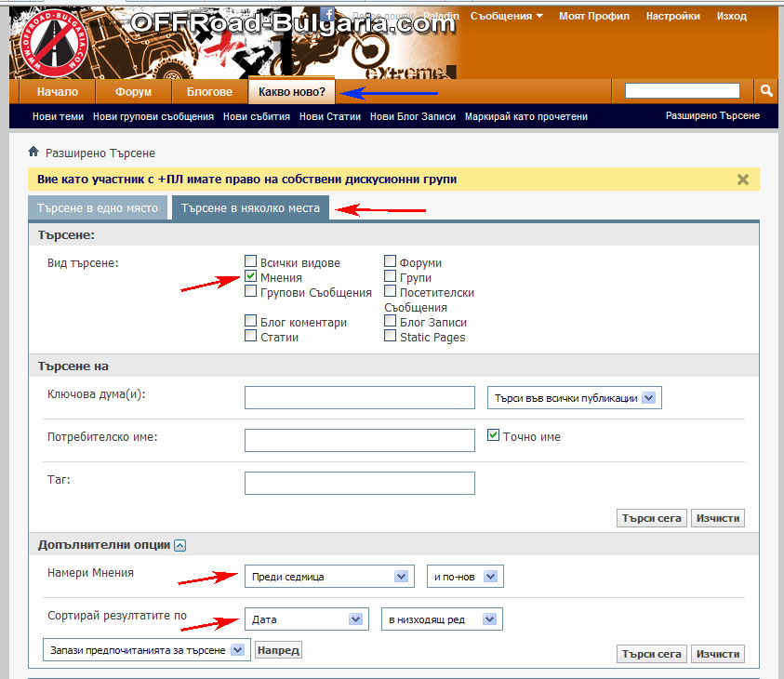Open the Форум nav tab
The width and height of the screenshot is (784, 679).
point(133,92)
